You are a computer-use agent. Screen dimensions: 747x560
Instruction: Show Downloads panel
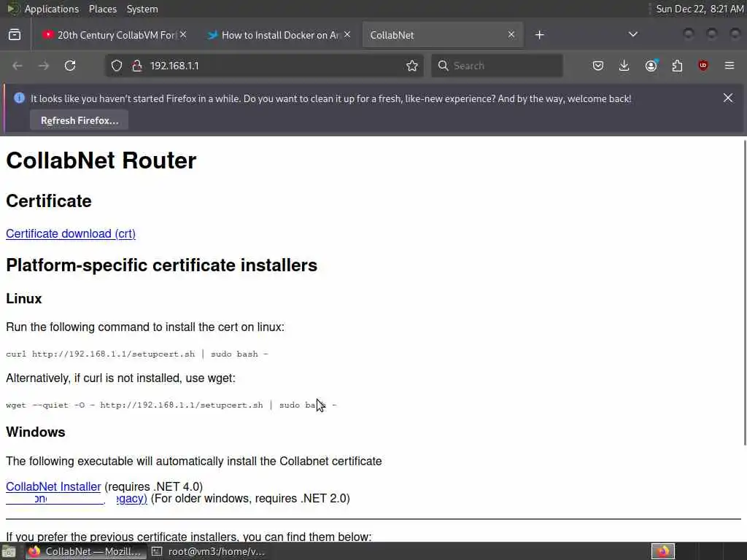click(x=624, y=66)
